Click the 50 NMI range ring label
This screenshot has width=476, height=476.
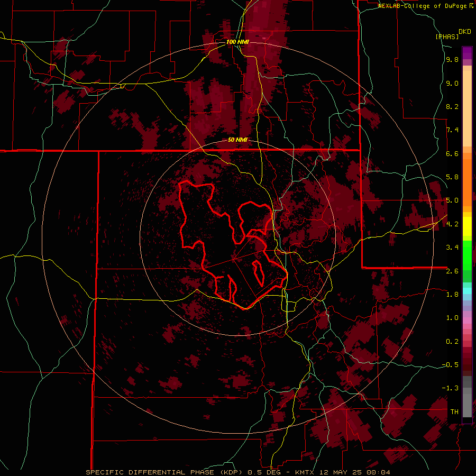coord(237,140)
